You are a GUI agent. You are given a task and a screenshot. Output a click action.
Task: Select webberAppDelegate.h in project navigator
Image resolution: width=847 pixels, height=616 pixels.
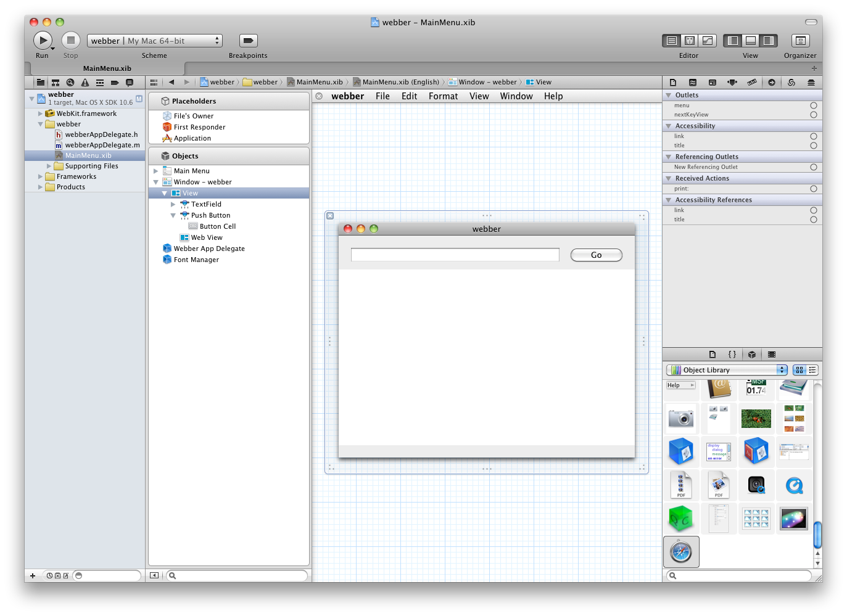coord(101,134)
